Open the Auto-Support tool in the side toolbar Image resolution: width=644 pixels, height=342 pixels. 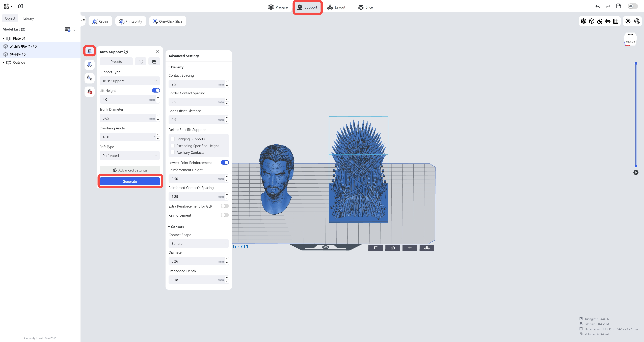[x=90, y=51]
